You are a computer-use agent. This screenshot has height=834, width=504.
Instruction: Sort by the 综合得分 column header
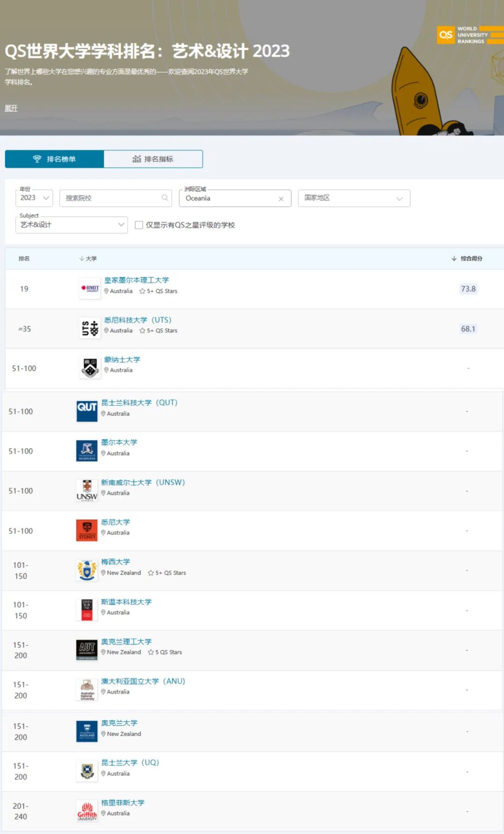(x=467, y=259)
